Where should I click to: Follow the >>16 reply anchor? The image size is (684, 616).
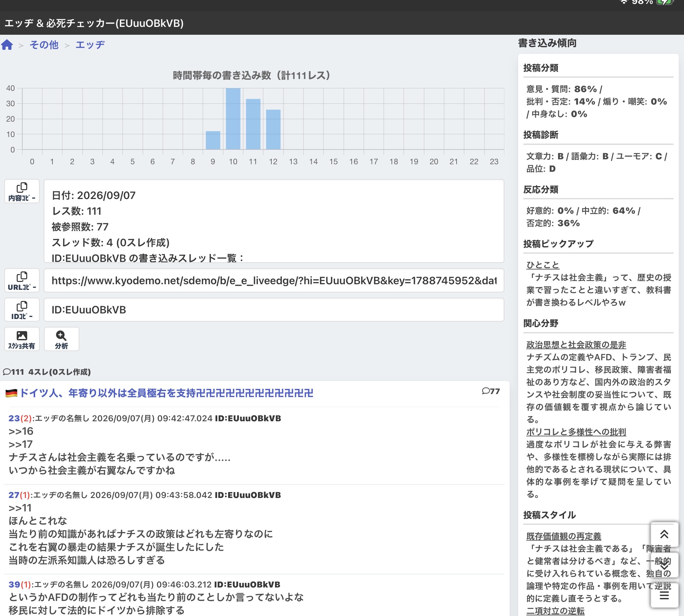[21, 431]
